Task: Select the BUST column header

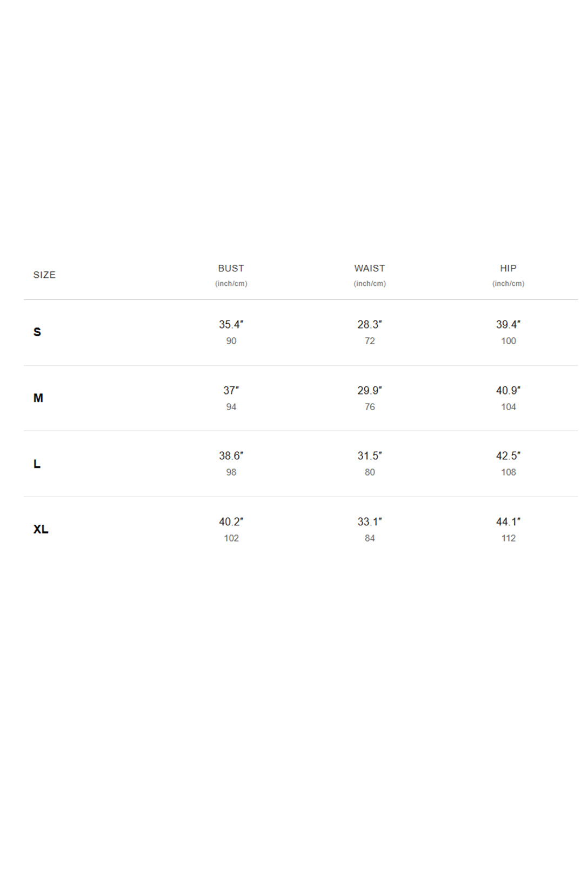Action: (x=231, y=268)
